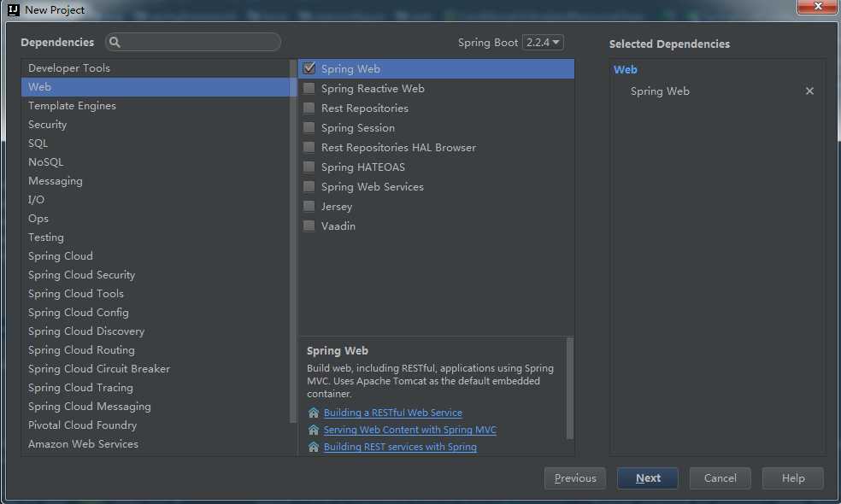Open the Spring Boot version dropdown
The height and width of the screenshot is (504, 841).
click(x=543, y=42)
